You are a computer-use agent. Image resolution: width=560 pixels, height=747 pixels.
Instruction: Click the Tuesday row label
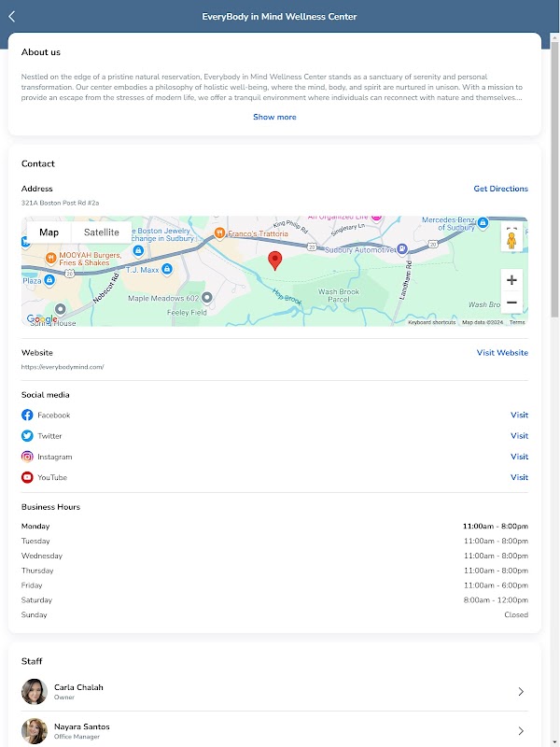(35, 542)
